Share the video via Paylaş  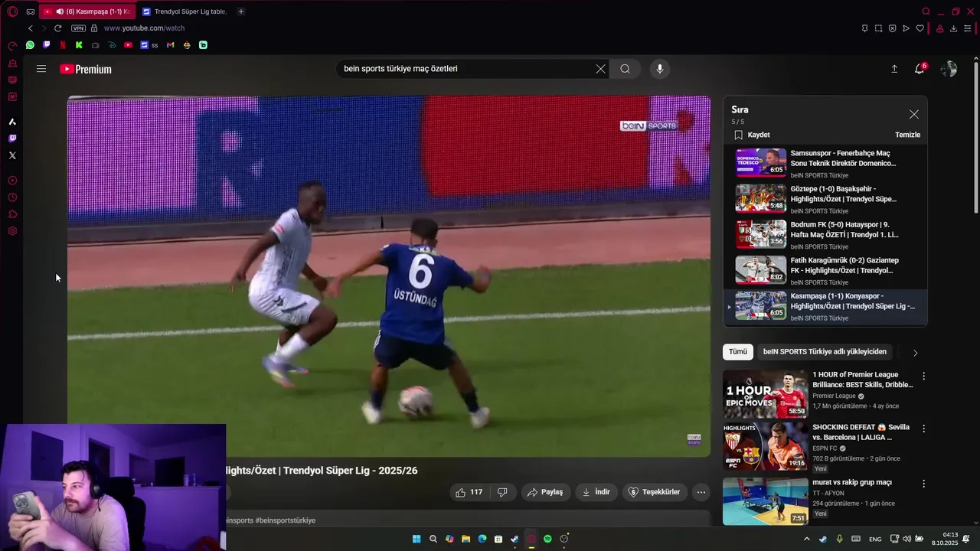point(546,492)
